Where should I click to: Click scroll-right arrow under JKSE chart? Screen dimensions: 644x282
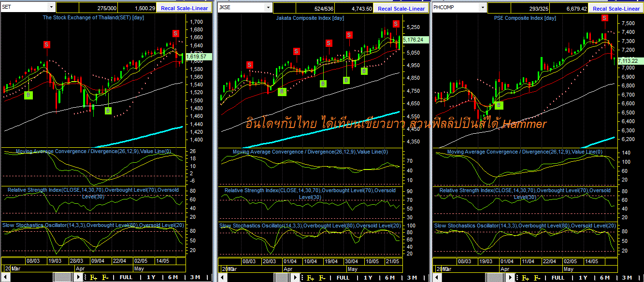tap(295, 278)
